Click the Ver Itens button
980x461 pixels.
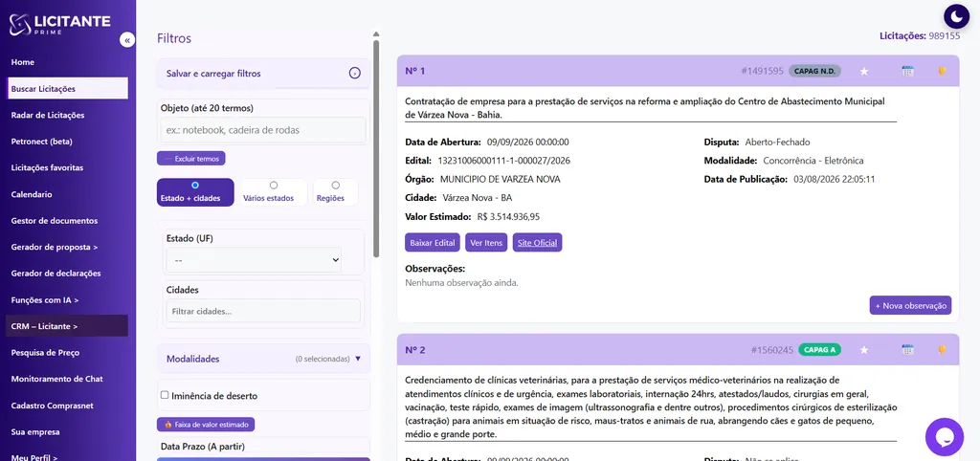click(x=485, y=242)
